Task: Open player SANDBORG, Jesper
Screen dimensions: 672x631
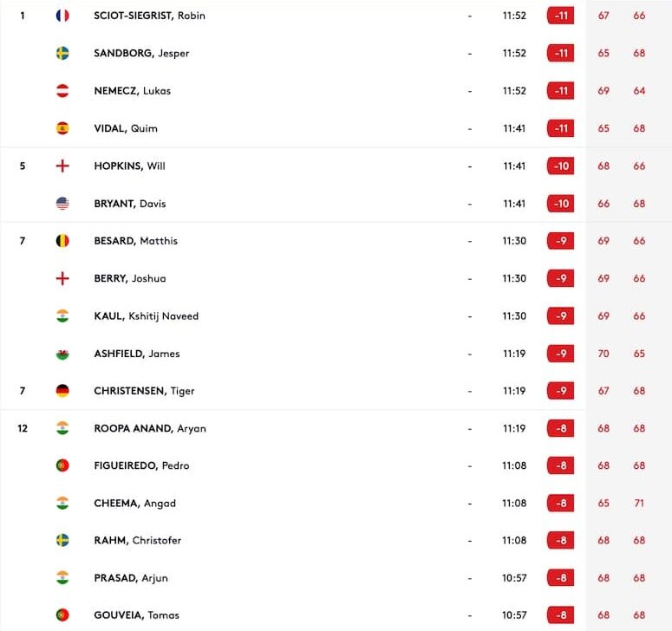Action: (141, 53)
